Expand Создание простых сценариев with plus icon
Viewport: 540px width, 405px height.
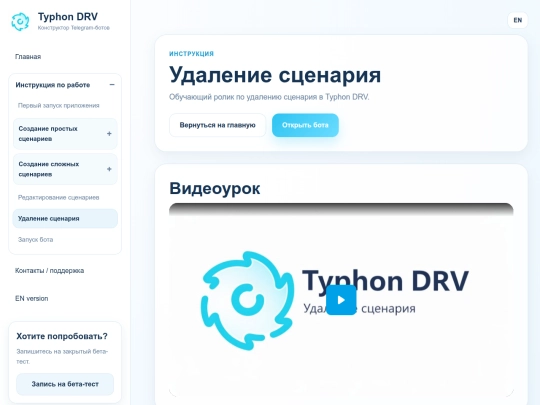coord(109,134)
